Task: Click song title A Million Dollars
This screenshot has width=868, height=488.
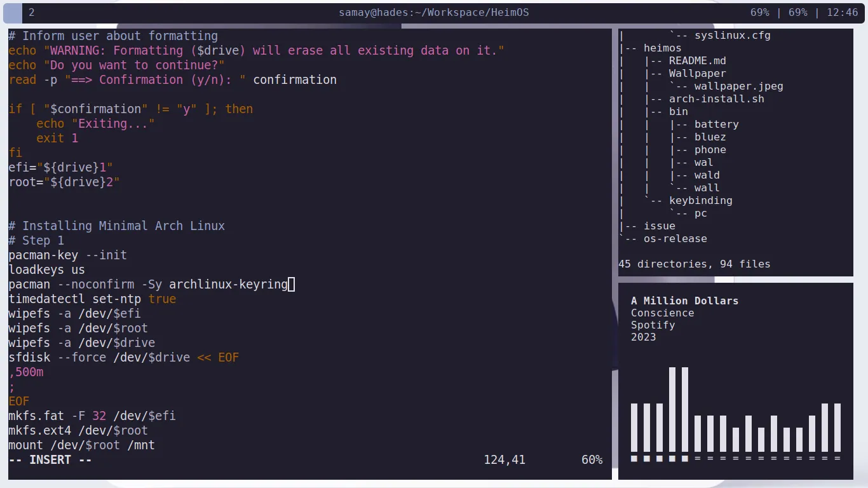Action: [x=684, y=301]
